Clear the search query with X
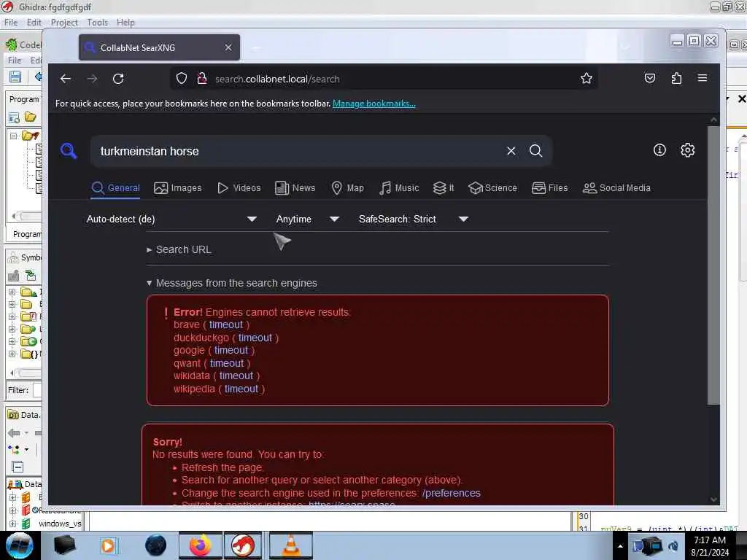This screenshot has width=747, height=560. click(x=511, y=151)
